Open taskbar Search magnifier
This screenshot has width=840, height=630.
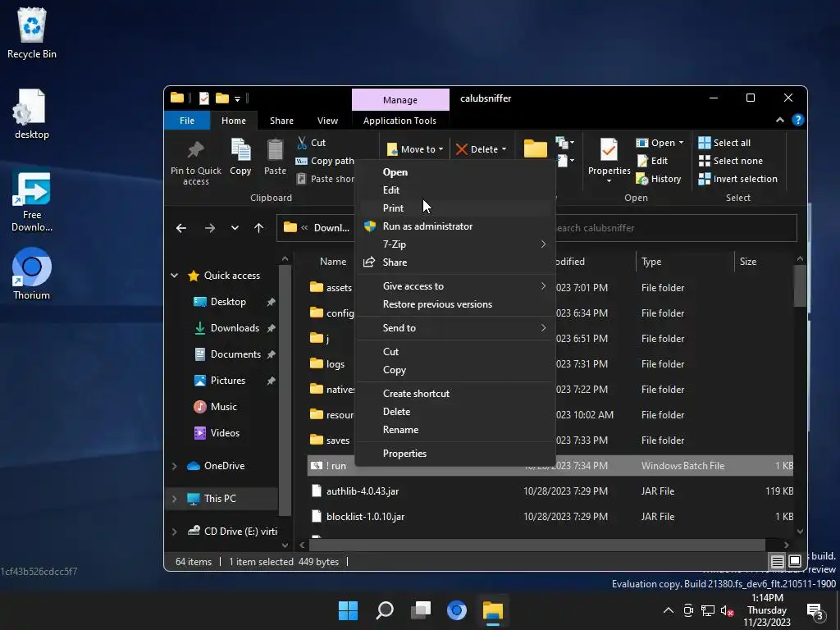click(385, 610)
